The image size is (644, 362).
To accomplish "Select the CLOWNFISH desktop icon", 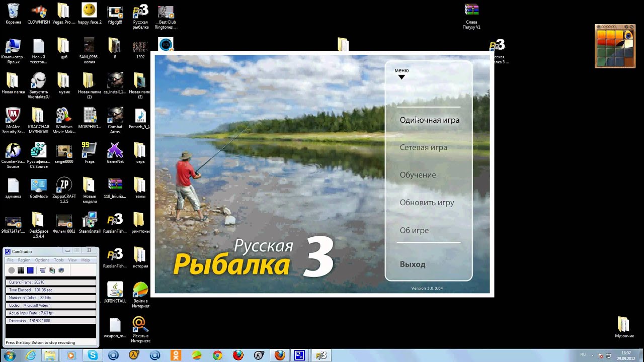I will 39,15.
